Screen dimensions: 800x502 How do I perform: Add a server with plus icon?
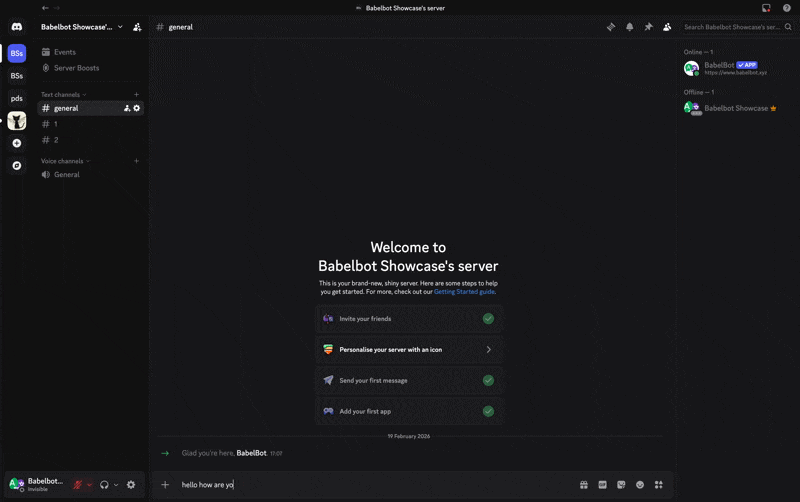(17, 143)
